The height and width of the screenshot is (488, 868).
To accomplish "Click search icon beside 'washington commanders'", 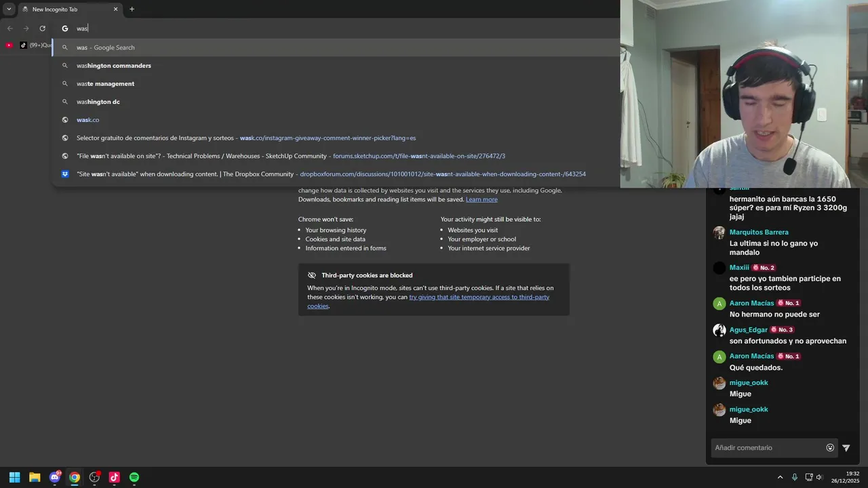I will pyautogui.click(x=65, y=66).
